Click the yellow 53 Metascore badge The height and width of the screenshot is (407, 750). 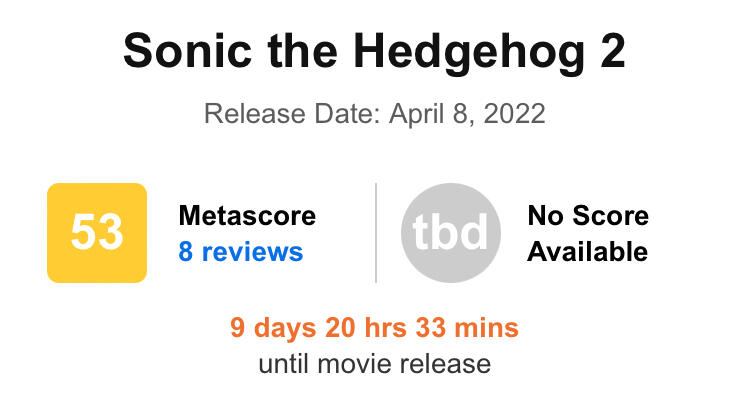pos(97,232)
